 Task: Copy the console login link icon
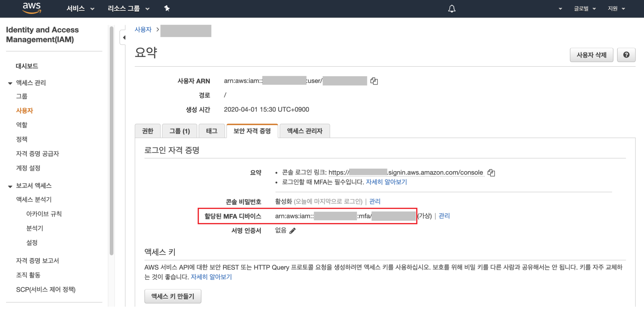pos(491,172)
